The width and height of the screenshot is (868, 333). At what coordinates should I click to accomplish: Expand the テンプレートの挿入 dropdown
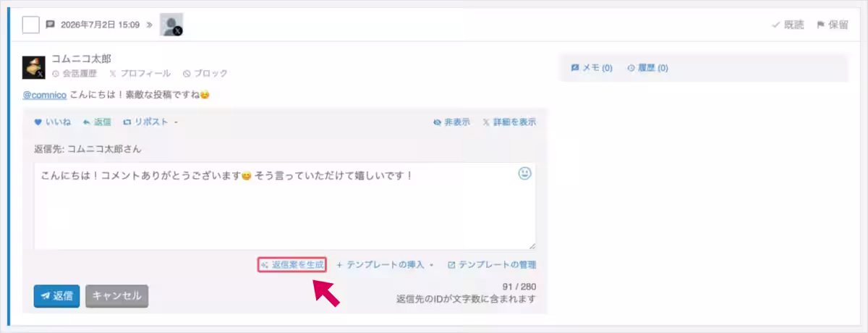[385, 265]
